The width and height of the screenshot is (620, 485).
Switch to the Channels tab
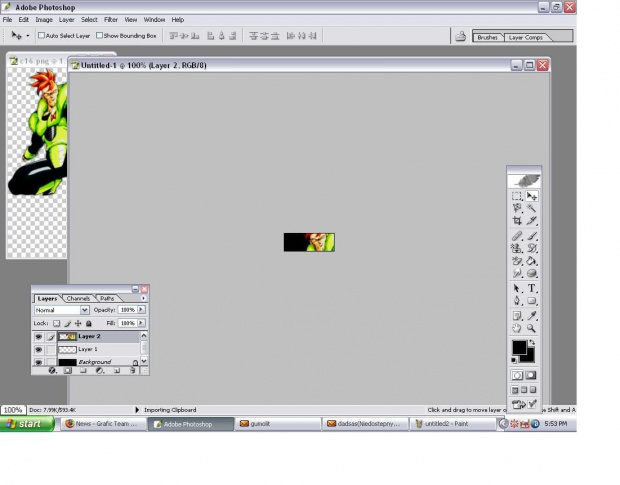tap(78, 298)
